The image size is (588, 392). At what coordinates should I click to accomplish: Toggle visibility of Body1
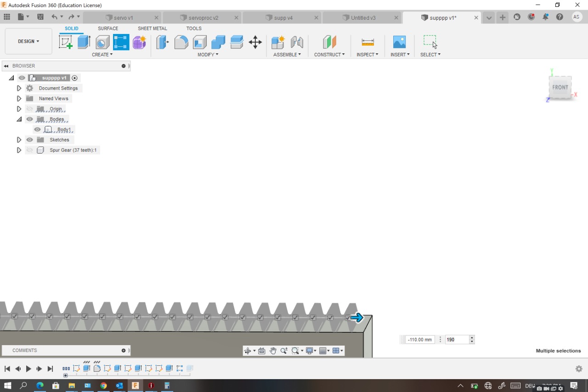click(37, 130)
